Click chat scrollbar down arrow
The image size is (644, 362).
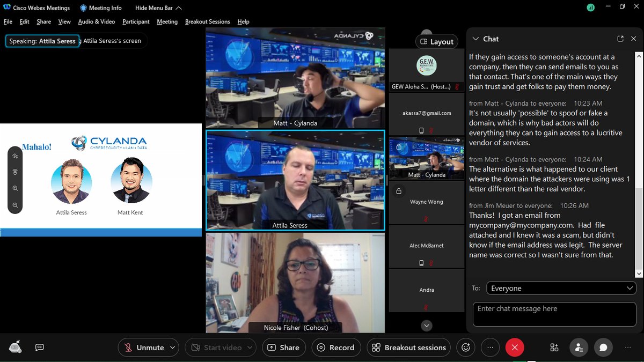[x=639, y=274]
